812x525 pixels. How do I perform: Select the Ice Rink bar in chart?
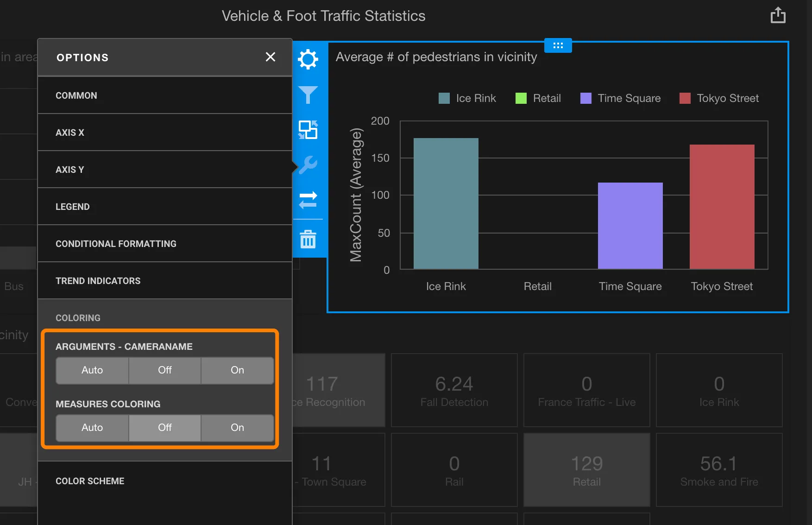(x=446, y=203)
